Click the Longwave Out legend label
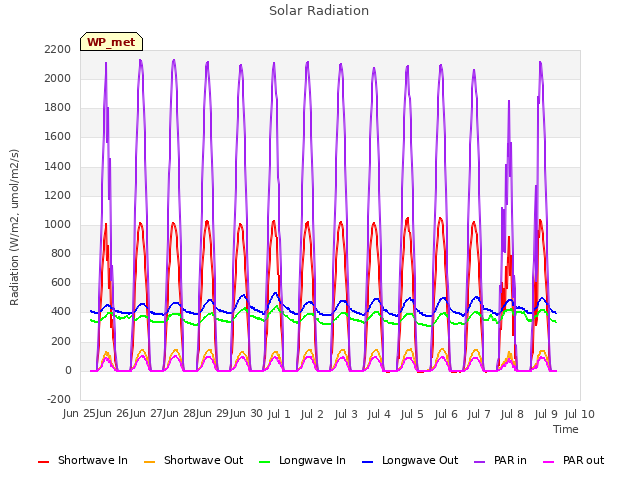Image resolution: width=640 pixels, height=480 pixels. [x=420, y=460]
